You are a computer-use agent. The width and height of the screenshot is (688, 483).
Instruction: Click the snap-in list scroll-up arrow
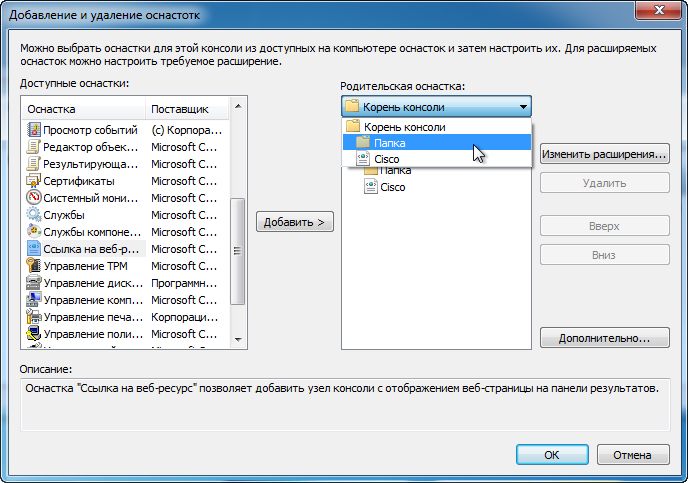point(238,106)
